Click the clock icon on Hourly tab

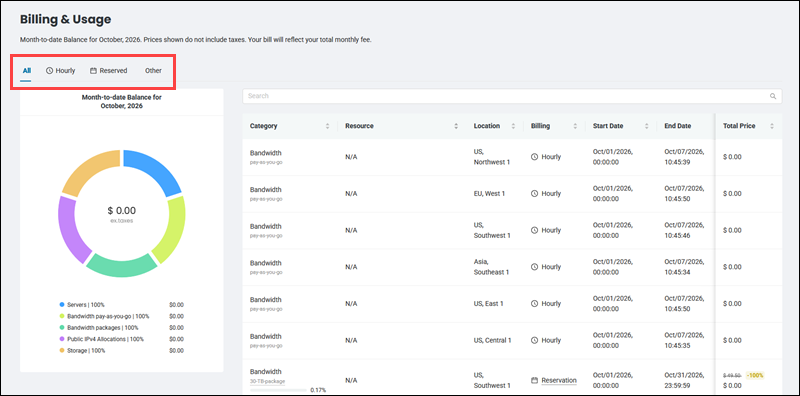pyautogui.click(x=49, y=71)
